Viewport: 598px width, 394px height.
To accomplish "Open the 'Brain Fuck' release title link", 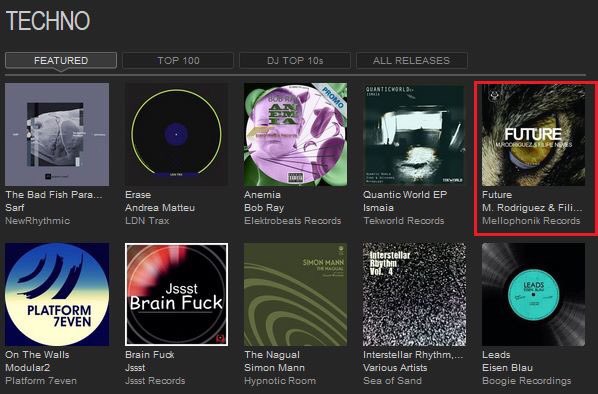I will (x=150, y=355).
